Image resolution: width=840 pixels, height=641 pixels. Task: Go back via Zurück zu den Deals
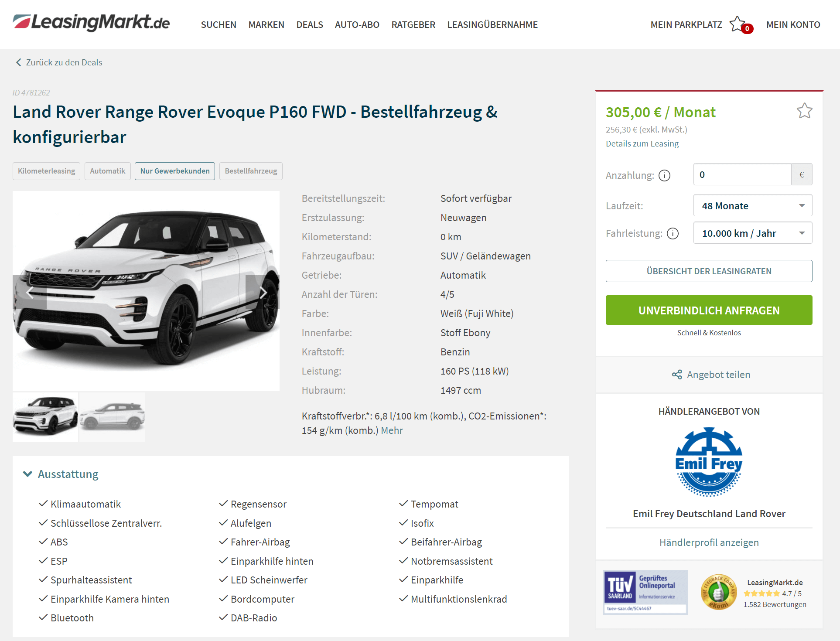coord(59,62)
